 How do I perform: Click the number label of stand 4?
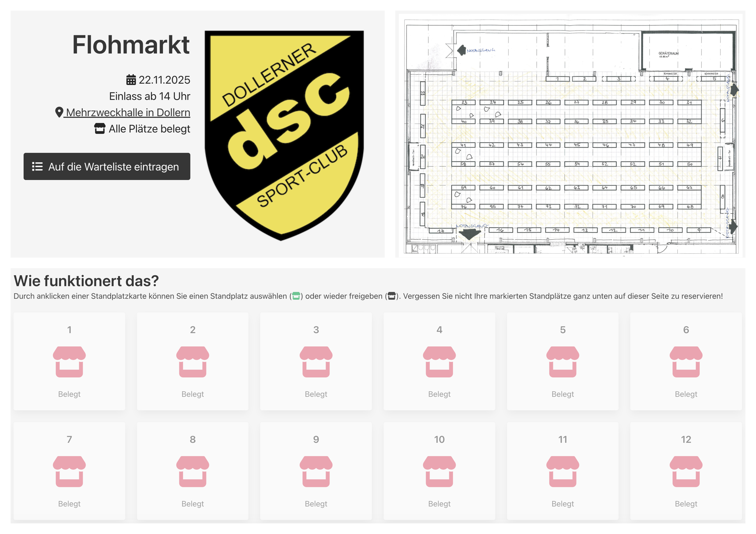tap(439, 330)
